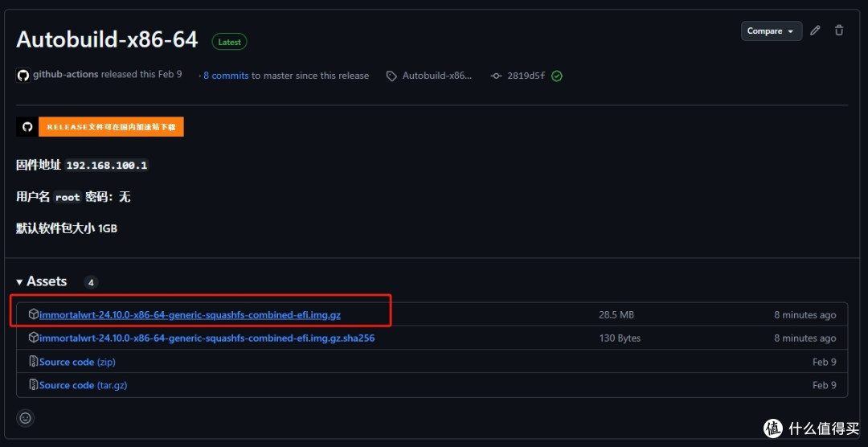Click the github-actions avatar icon
This screenshot has width=868, height=447.
point(23,76)
